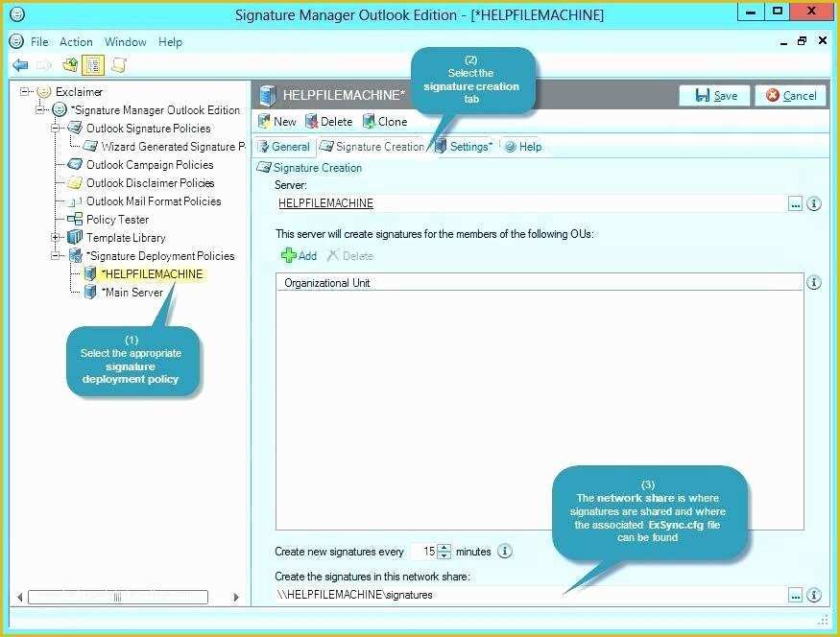Viewport: 840px width, 637px height.
Task: Click browse (...) button for Server field
Action: point(796,204)
